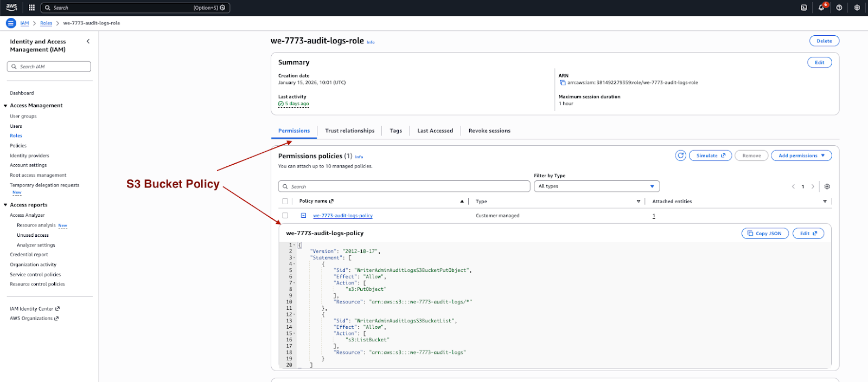
Task: Open Info link beside role name
Action: click(371, 42)
